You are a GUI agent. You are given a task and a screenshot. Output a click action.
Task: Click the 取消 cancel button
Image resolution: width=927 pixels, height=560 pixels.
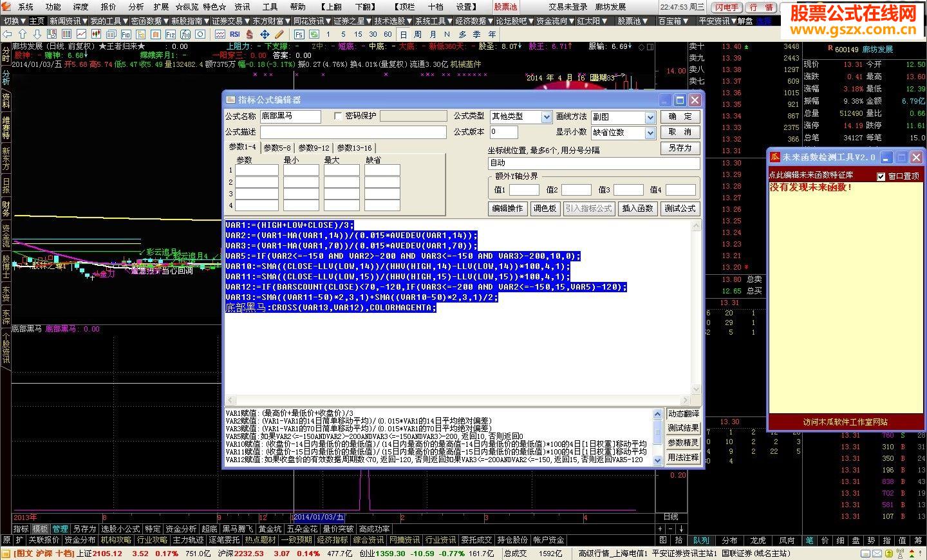pyautogui.click(x=680, y=132)
